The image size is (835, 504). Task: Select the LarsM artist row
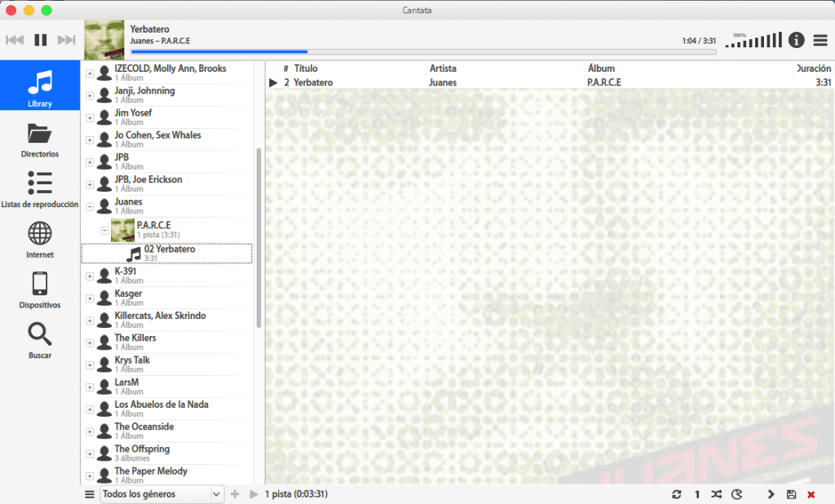[166, 387]
